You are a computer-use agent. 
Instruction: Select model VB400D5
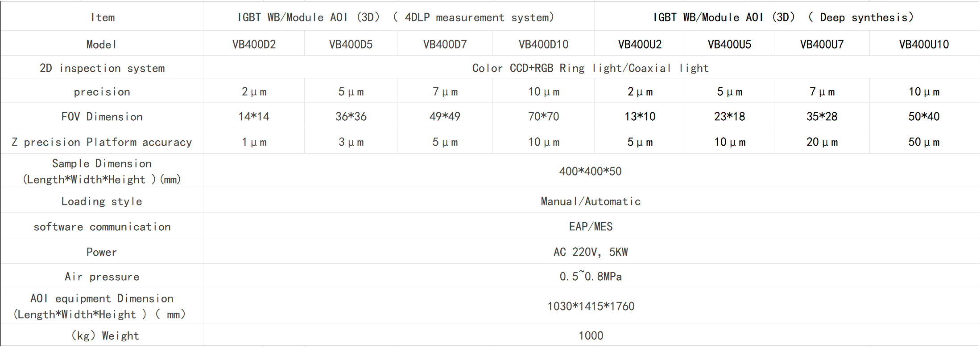pos(351,45)
